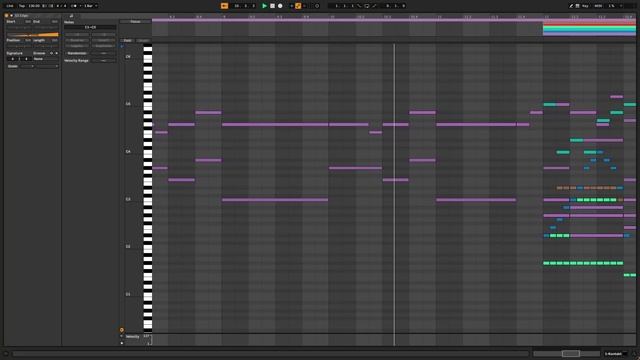The height and width of the screenshot is (360, 640).
Task: Click the orange Loop button in clip panel
Action: click(32, 35)
